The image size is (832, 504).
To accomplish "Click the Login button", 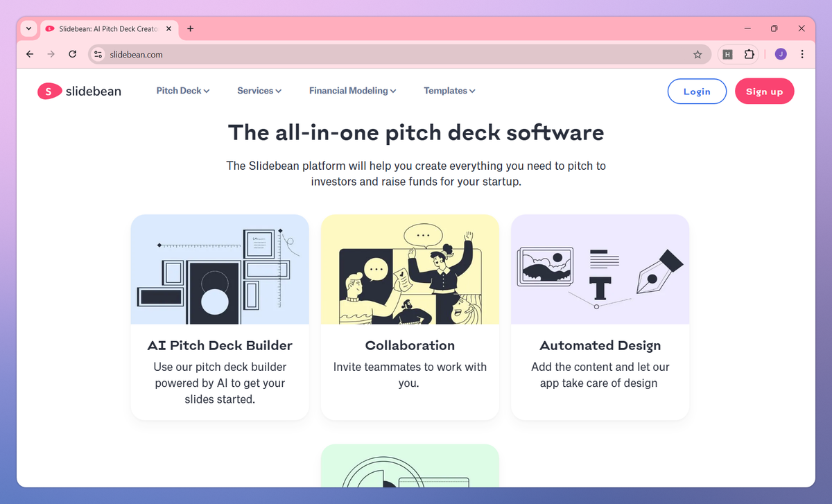I will pyautogui.click(x=696, y=91).
